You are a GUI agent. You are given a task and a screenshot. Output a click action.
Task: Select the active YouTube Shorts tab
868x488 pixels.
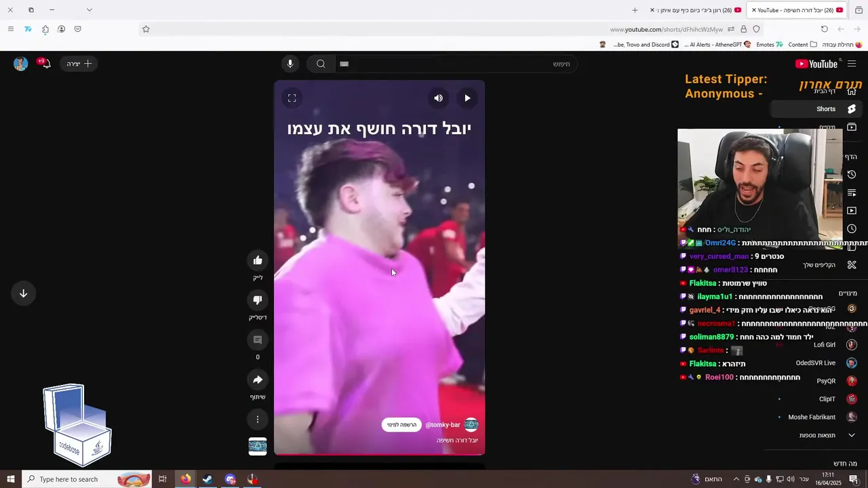(x=797, y=10)
